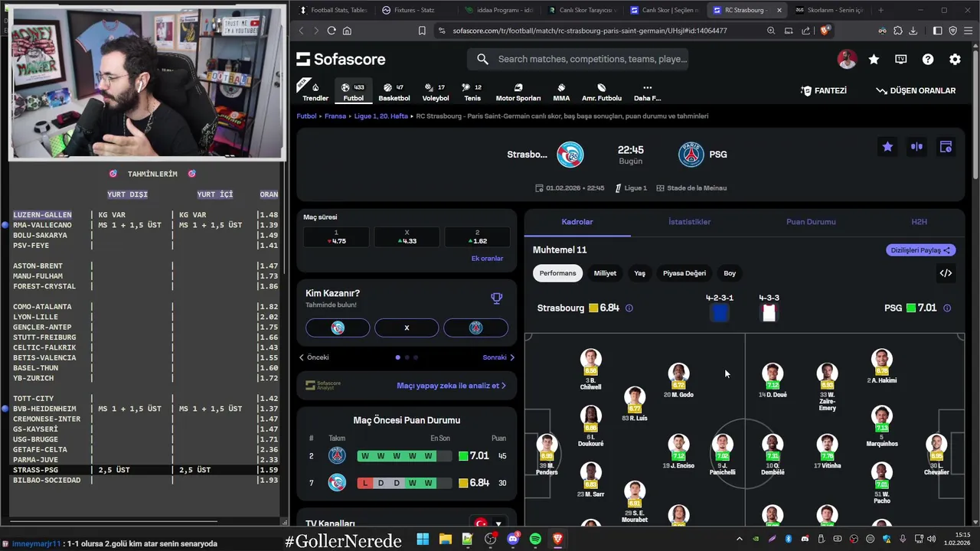This screenshot has height=551, width=980.
Task: Expand Daha F... more sports menu
Action: click(x=647, y=92)
